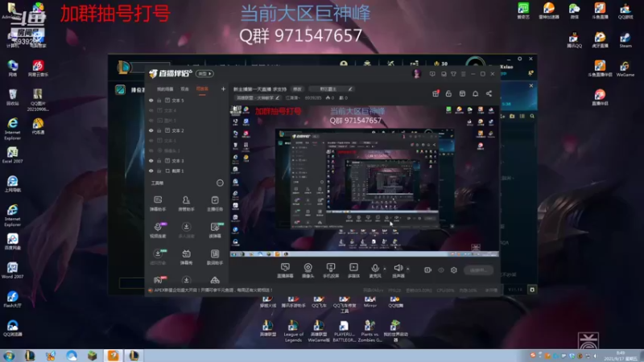
Task: Switch to the second scene tab
Action: [185, 89]
